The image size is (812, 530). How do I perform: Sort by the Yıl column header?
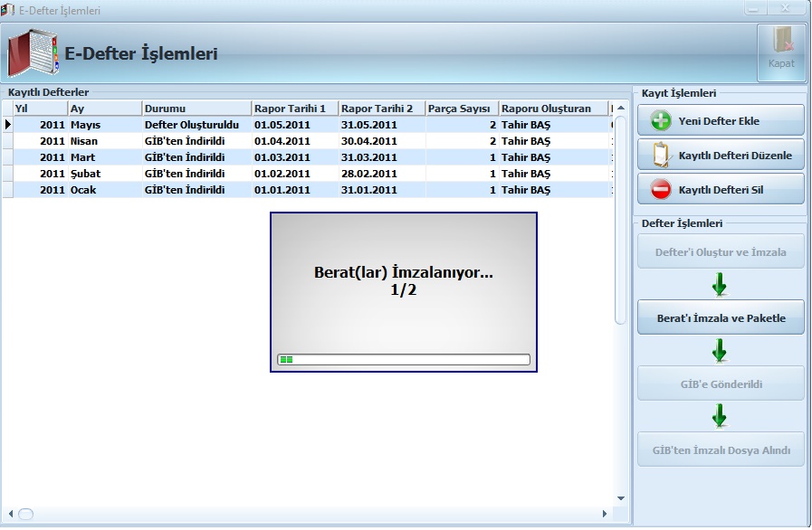coord(41,109)
